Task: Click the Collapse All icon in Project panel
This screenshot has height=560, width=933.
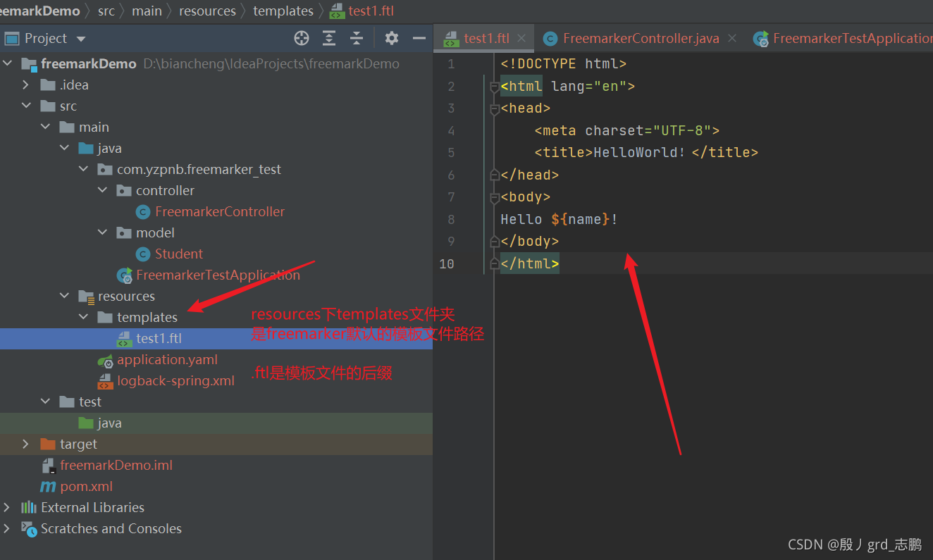Action: pos(357,38)
